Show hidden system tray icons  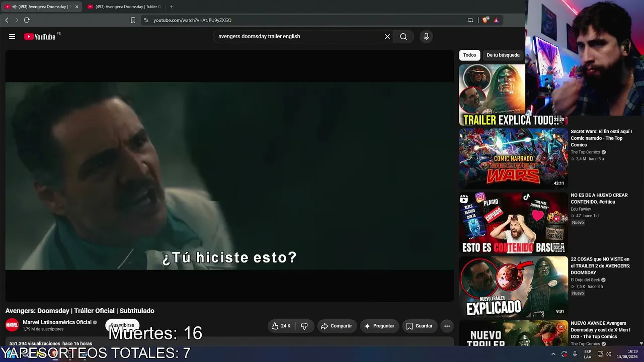(x=553, y=354)
